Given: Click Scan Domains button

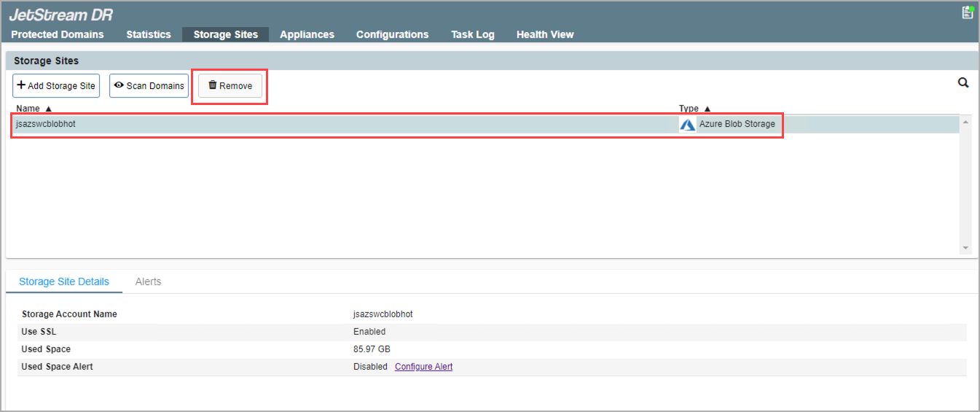Looking at the screenshot, I should (149, 85).
